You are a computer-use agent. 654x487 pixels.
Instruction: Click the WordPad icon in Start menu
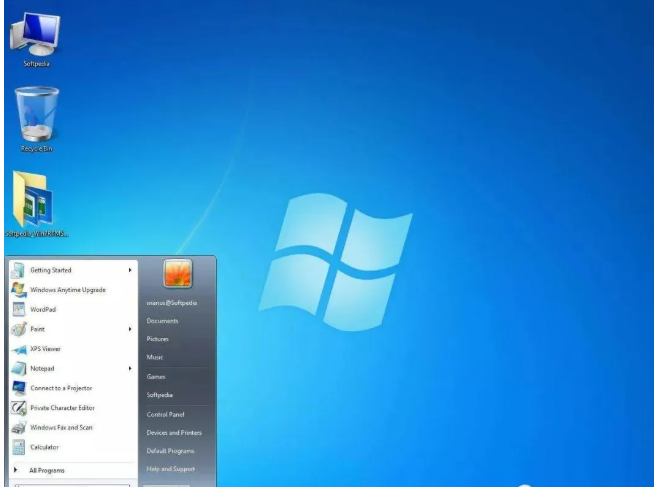[x=18, y=309]
